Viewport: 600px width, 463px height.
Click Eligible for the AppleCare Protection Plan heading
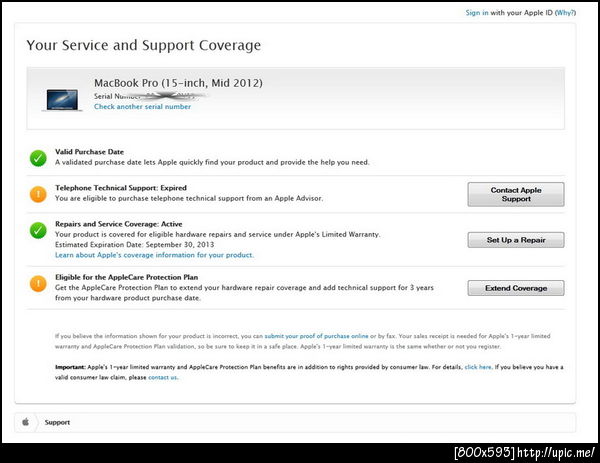tap(127, 277)
